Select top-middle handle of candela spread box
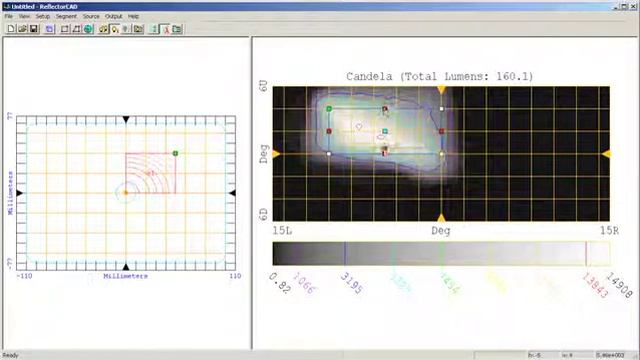Image resolution: width=640 pixels, height=360 pixels. coord(385,109)
